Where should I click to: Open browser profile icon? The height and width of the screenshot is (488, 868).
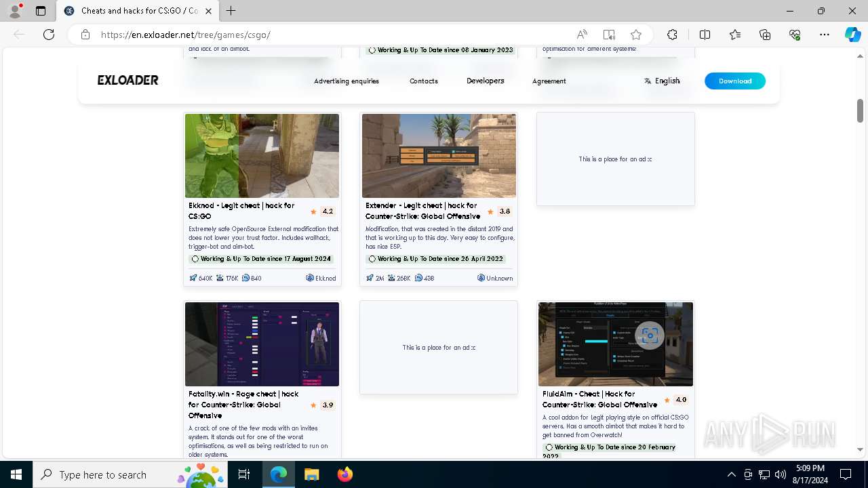click(15, 11)
